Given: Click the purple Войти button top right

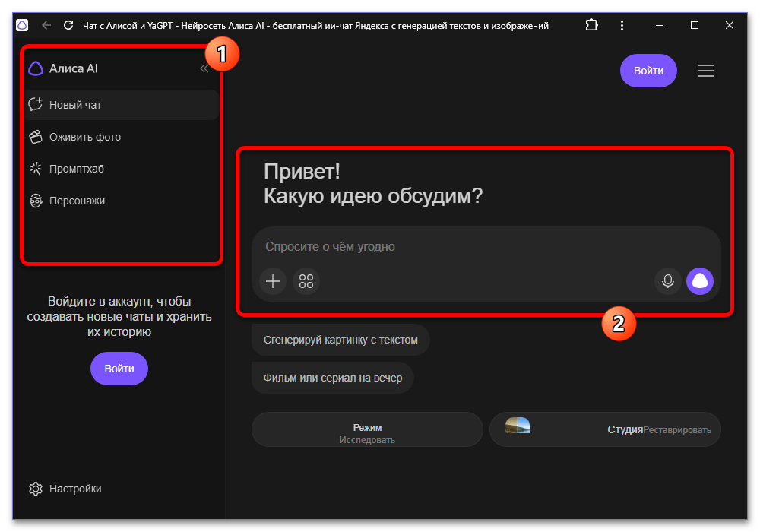Looking at the screenshot, I should [x=648, y=71].
